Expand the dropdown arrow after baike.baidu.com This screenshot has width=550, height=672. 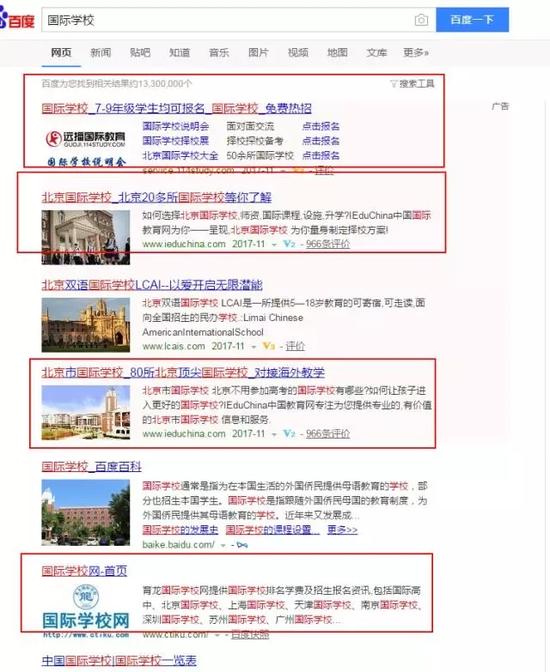click(x=223, y=546)
